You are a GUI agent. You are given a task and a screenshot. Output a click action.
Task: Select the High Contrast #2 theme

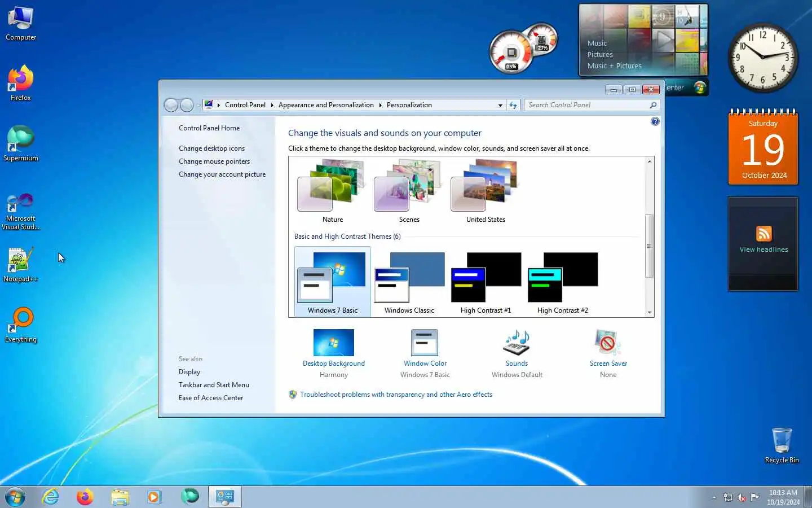[562, 282]
